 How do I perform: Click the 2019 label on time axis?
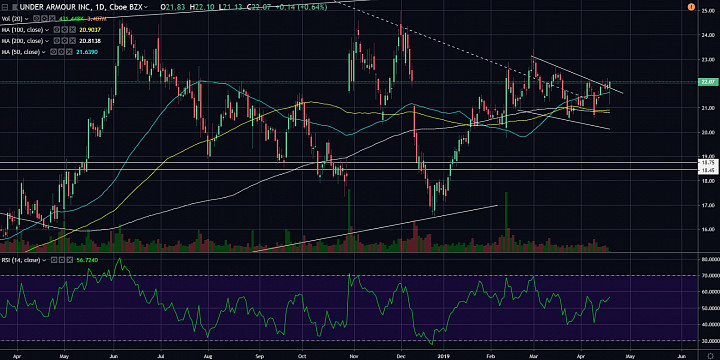(x=443, y=355)
